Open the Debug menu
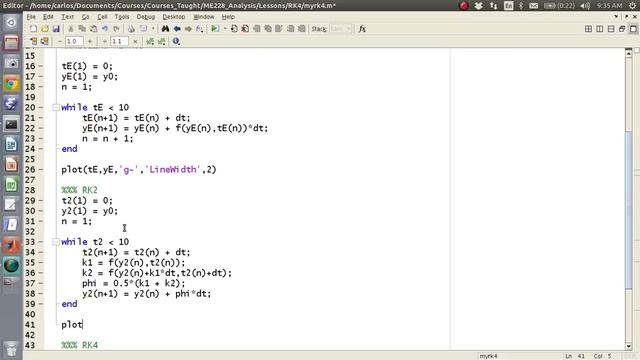Viewport: 640px width, 360px height. (x=146, y=17)
